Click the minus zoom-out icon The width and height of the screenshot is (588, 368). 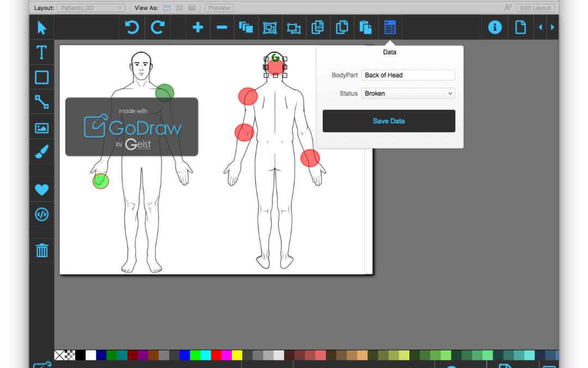click(222, 27)
